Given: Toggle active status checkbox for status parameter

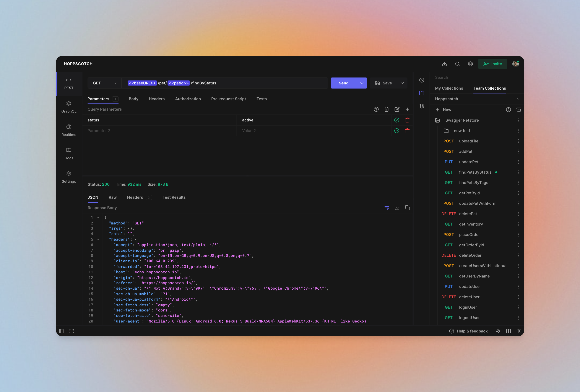Looking at the screenshot, I should pyautogui.click(x=396, y=120).
